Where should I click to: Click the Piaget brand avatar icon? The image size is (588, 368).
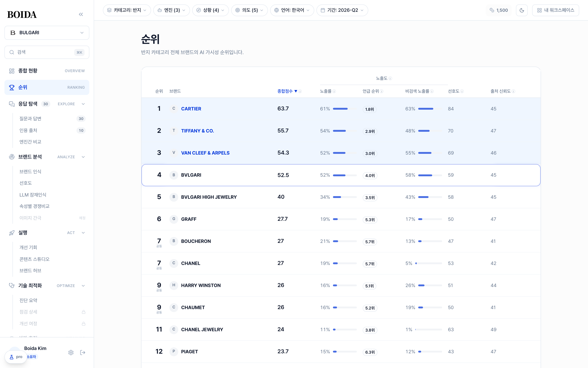tap(174, 351)
